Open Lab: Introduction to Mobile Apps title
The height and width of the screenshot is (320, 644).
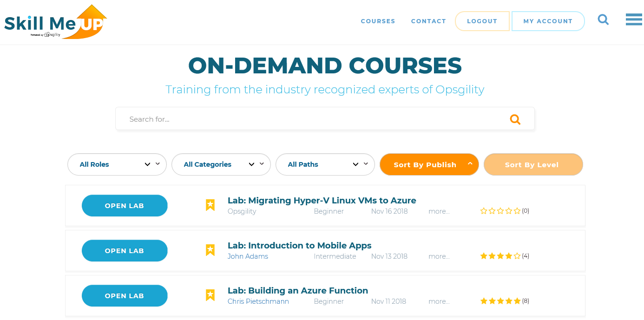pos(300,246)
